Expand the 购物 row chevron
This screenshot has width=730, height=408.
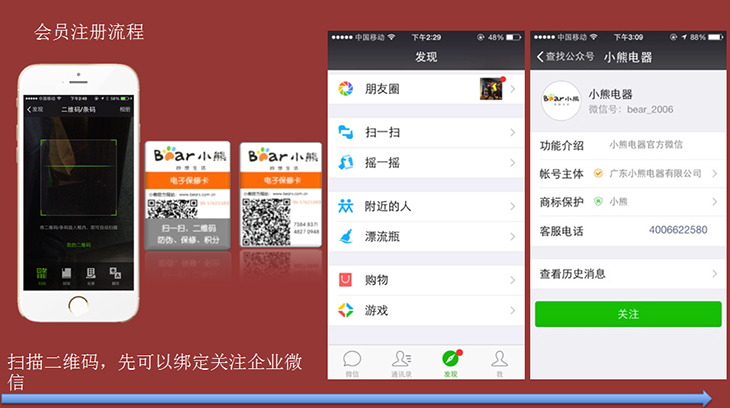[x=513, y=280]
